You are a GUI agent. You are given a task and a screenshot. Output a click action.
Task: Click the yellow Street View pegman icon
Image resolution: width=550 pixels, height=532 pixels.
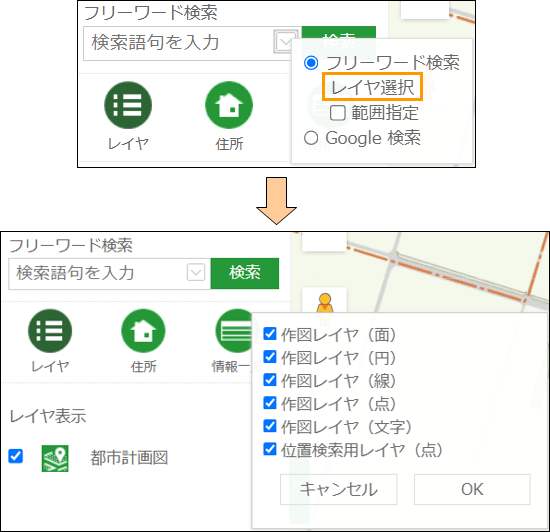325,303
